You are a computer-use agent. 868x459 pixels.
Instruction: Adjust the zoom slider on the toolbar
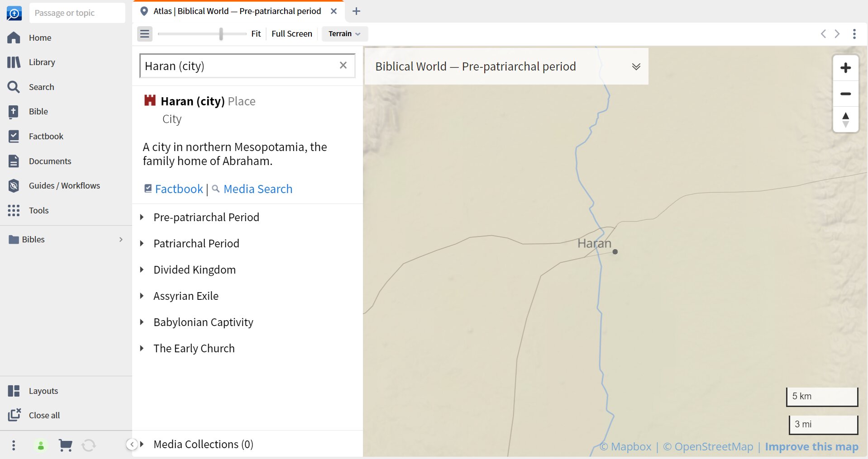click(220, 33)
